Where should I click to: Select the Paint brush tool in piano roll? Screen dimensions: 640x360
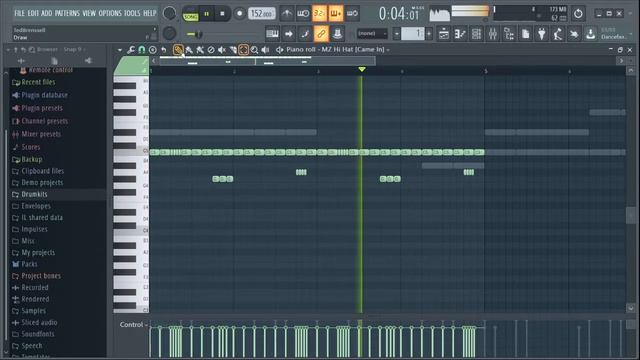tap(189, 50)
